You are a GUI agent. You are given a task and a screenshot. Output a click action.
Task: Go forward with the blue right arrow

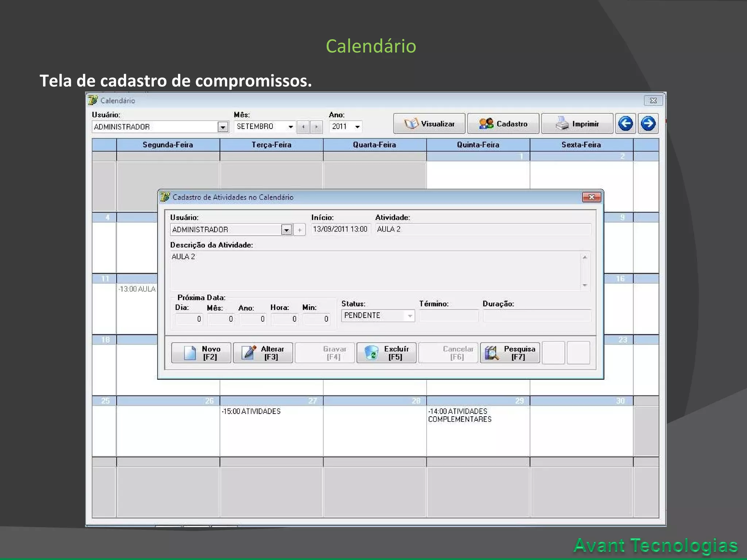[x=648, y=124]
